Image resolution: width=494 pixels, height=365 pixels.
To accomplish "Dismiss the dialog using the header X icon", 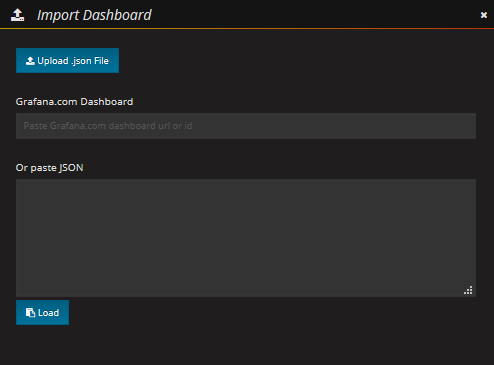I will 484,15.
